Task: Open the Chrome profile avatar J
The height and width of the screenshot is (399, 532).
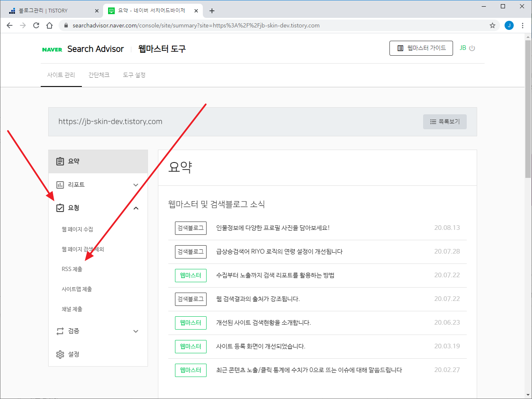Action: [509, 25]
